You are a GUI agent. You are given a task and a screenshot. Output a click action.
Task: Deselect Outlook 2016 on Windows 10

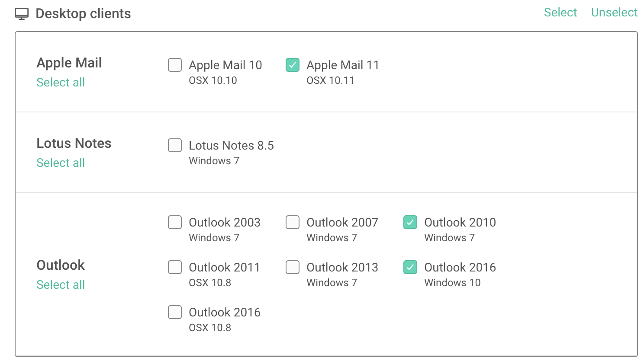click(x=410, y=267)
